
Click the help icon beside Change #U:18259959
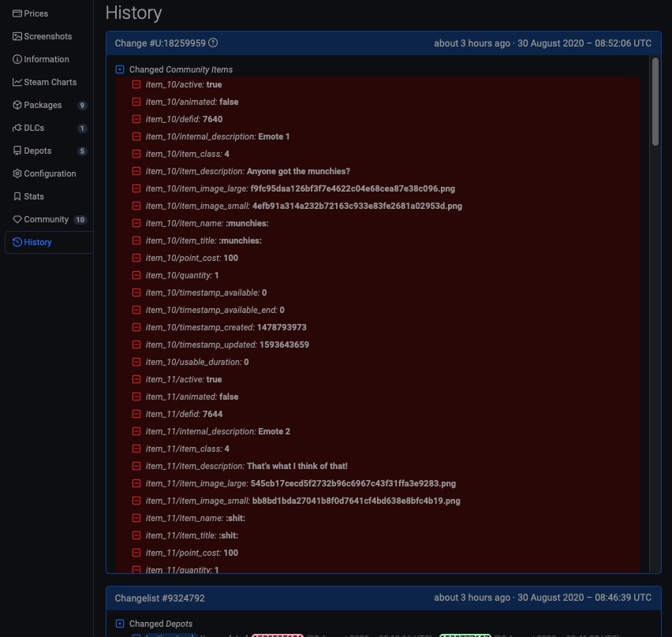(213, 43)
